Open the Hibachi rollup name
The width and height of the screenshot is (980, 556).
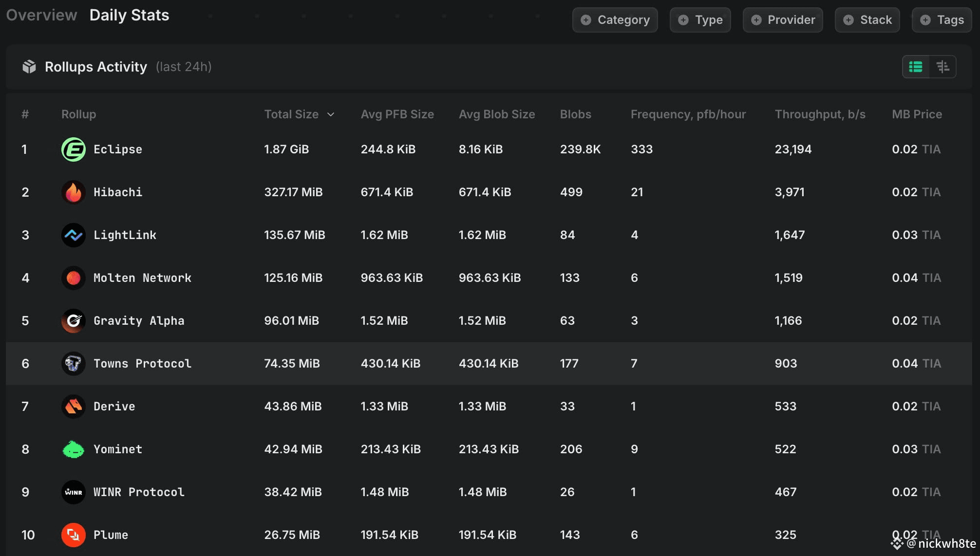[x=118, y=192]
